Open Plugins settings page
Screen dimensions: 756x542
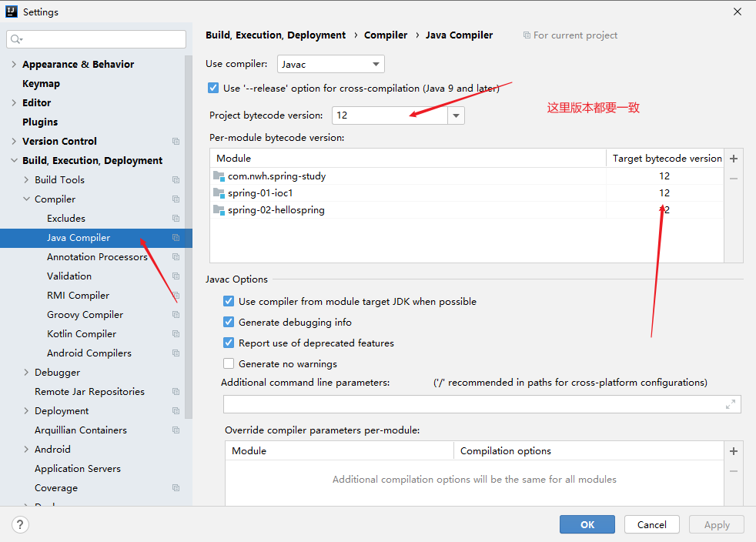(40, 122)
